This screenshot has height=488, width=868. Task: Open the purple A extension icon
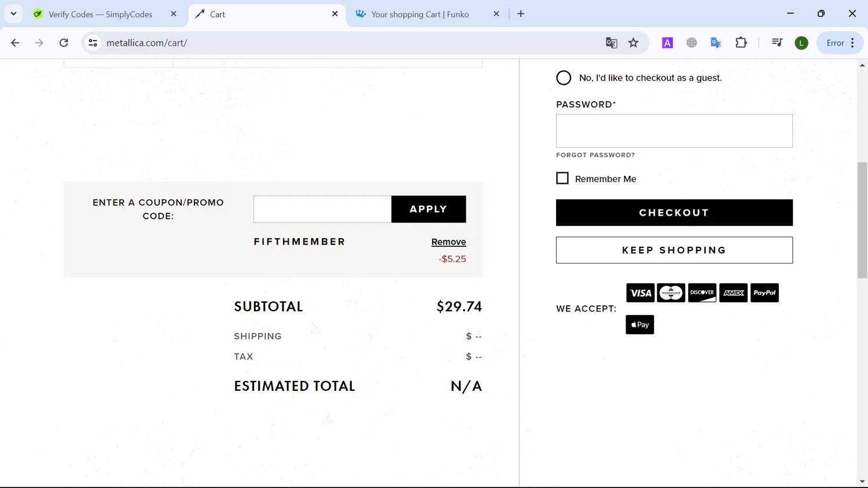coord(667,43)
